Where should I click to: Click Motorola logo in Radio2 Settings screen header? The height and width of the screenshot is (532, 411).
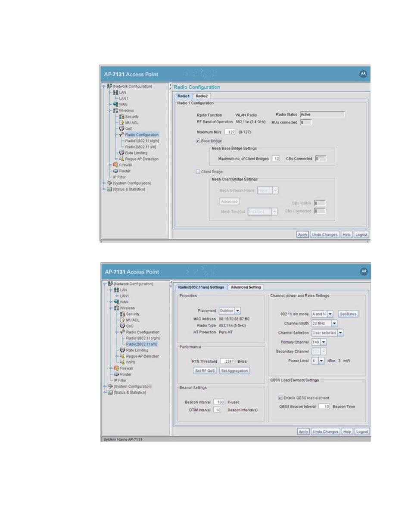pos(364,271)
